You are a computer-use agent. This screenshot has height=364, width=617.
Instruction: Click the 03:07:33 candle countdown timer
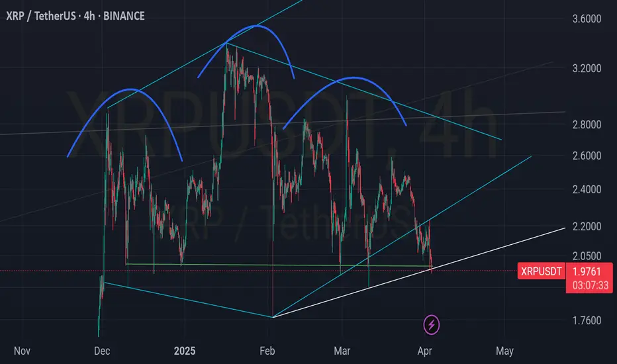pos(590,285)
